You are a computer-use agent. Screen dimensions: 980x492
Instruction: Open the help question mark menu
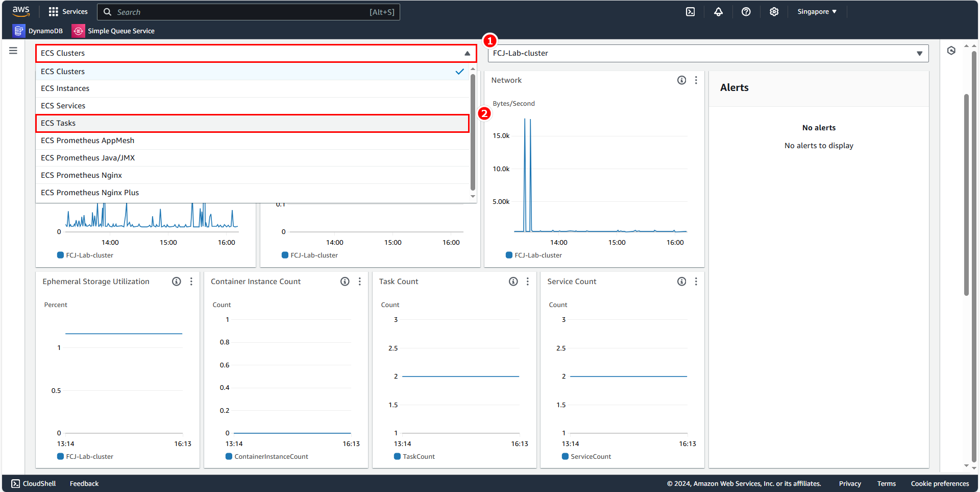tap(746, 11)
